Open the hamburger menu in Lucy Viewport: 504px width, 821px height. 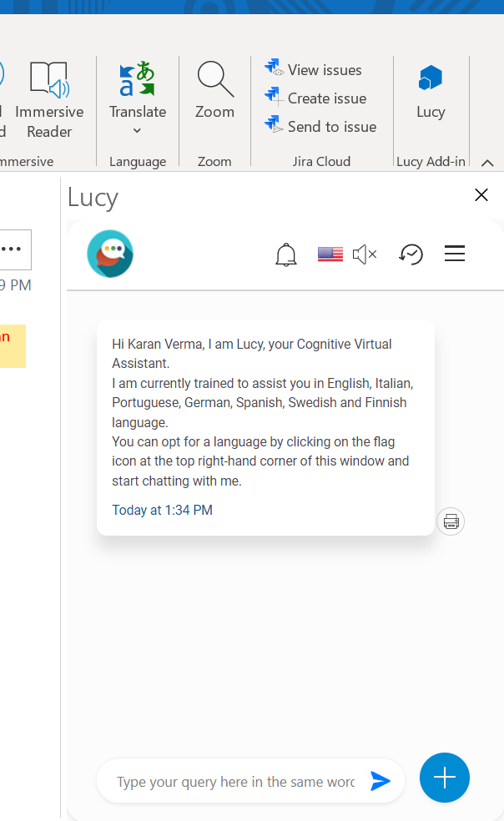[x=455, y=254]
